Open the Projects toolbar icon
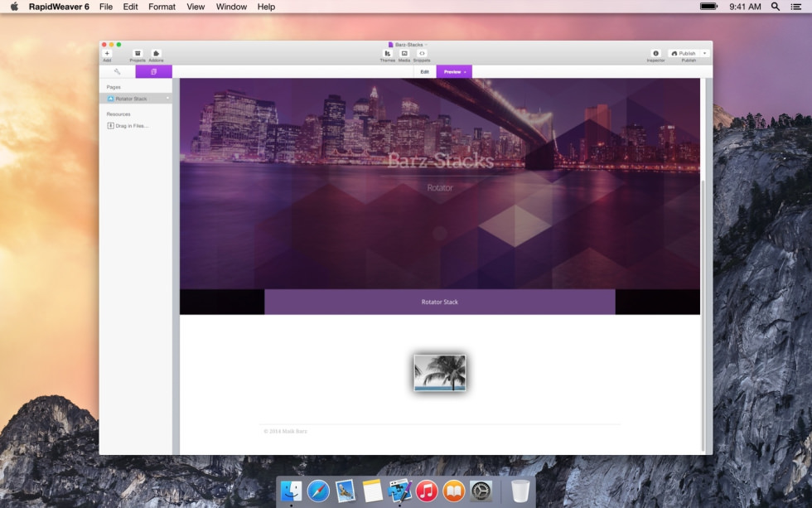Screen dimensions: 812x508 point(138,53)
